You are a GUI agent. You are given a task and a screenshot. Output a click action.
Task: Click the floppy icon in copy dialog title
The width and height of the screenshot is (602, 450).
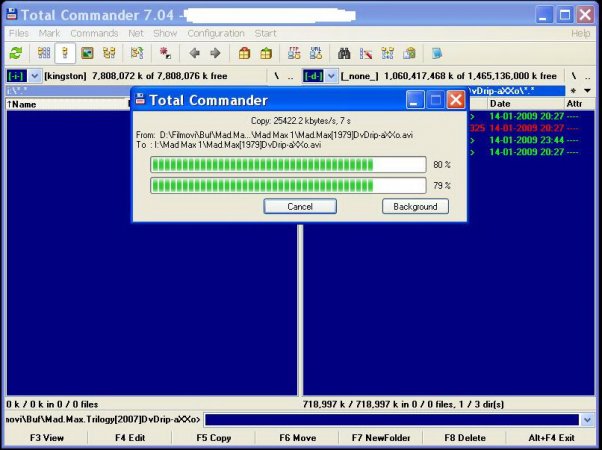click(141, 99)
